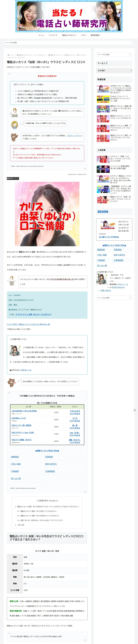Open the プロフィールページ link in speech bubble
The height and width of the screenshot is (644, 138).
point(75,135)
